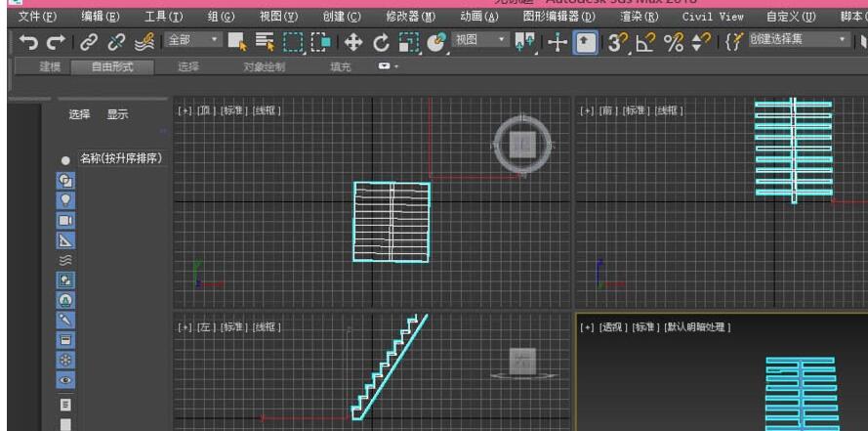Open Edit Named Selection Sets icon
Image resolution: width=868 pixels, height=431 pixels.
(733, 42)
